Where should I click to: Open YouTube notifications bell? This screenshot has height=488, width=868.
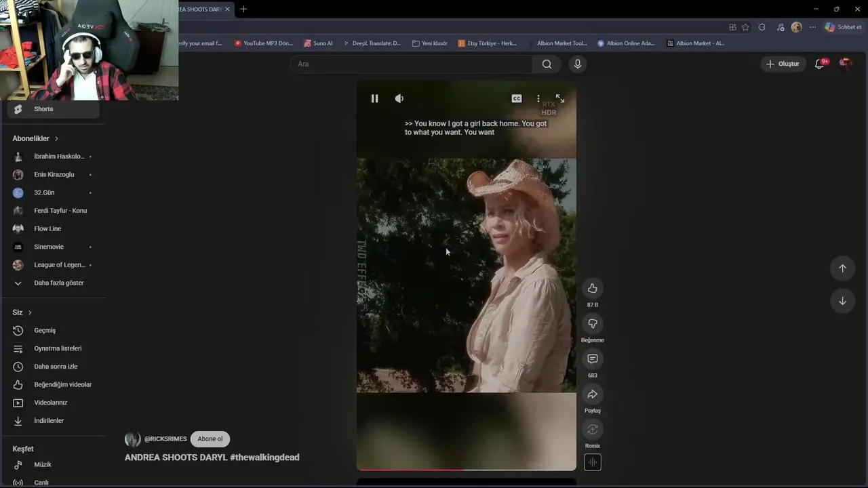819,64
